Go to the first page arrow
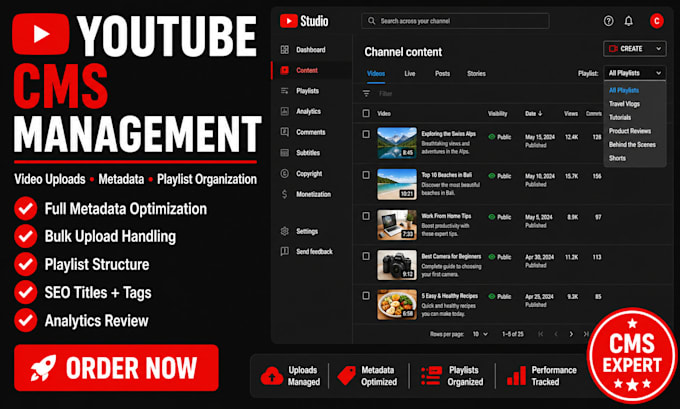The height and width of the screenshot is (409, 680). click(x=540, y=334)
